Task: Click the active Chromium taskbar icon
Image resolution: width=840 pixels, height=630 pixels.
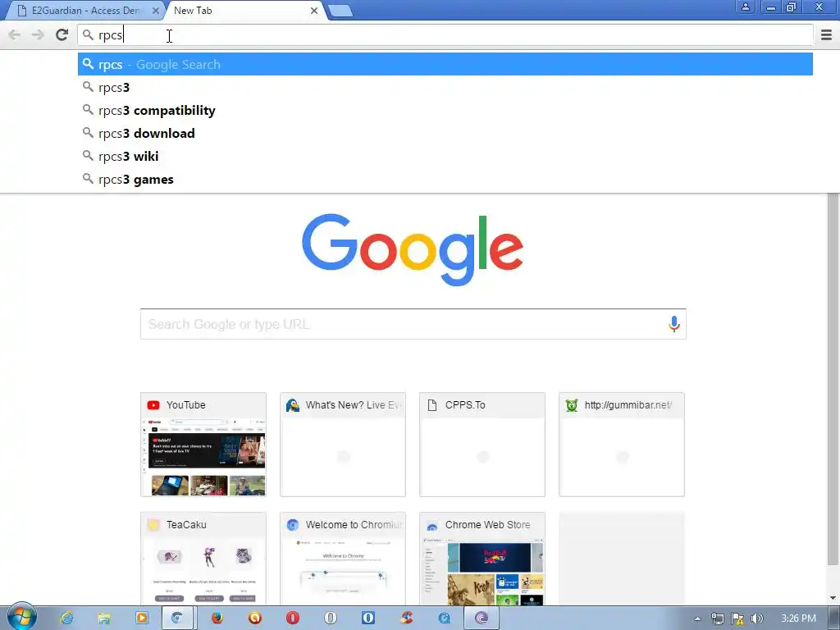Action: click(x=177, y=619)
